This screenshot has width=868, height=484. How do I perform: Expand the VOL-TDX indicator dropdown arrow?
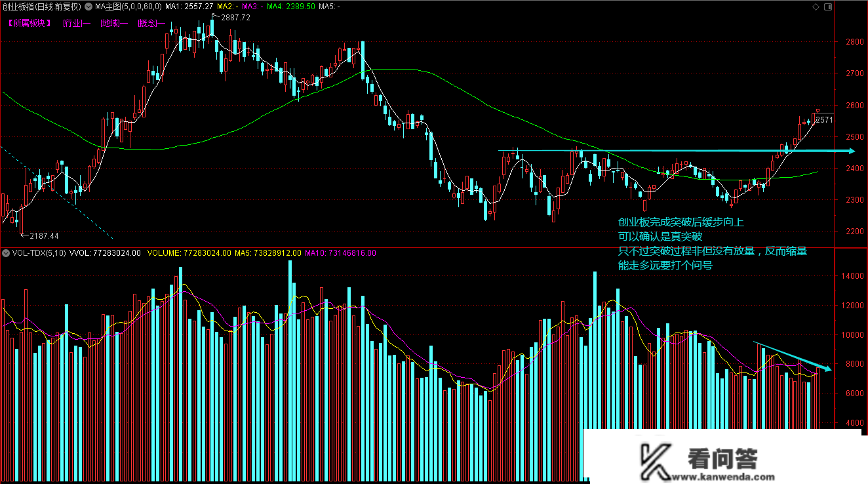click(5, 252)
